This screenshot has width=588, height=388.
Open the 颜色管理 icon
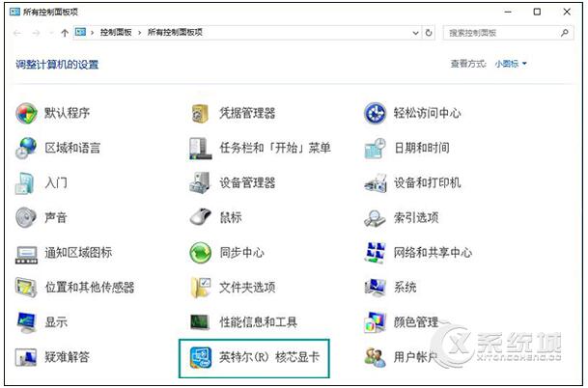pyautogui.click(x=375, y=321)
